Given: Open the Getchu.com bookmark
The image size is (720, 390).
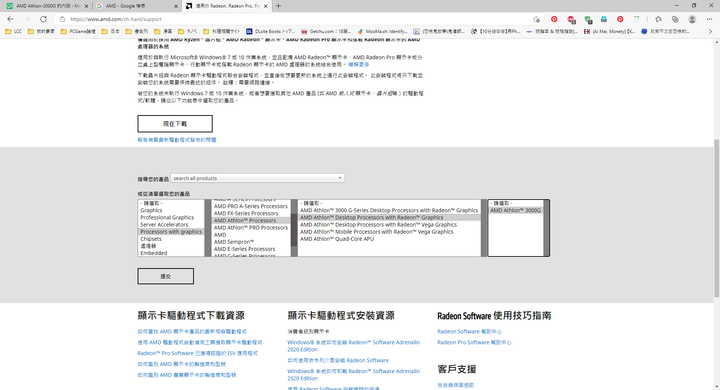Looking at the screenshot, I should [x=326, y=32].
